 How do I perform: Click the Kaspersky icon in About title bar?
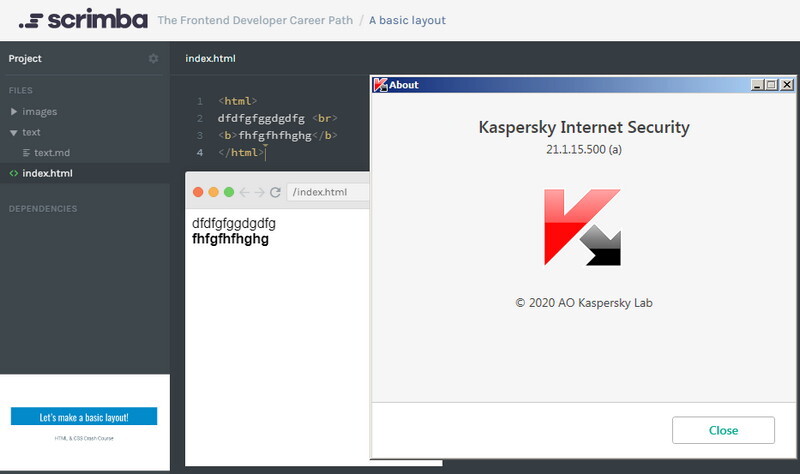click(380, 85)
